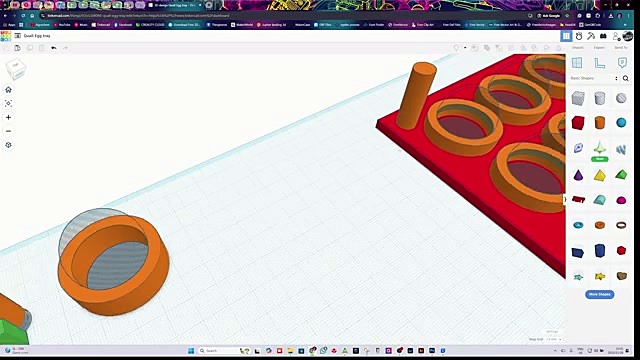This screenshot has height=360, width=640.
Task: Expand the lightbulb tool dropdown arrow
Action: point(465,48)
